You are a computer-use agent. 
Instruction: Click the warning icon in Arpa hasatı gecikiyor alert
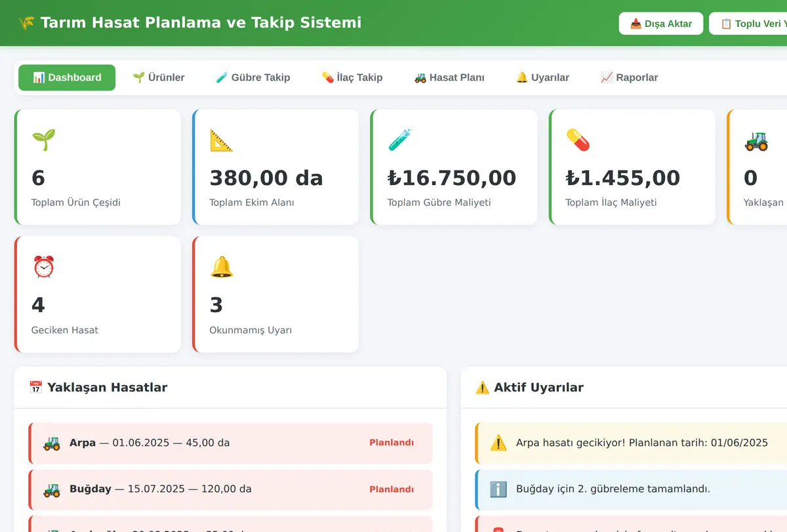point(498,443)
